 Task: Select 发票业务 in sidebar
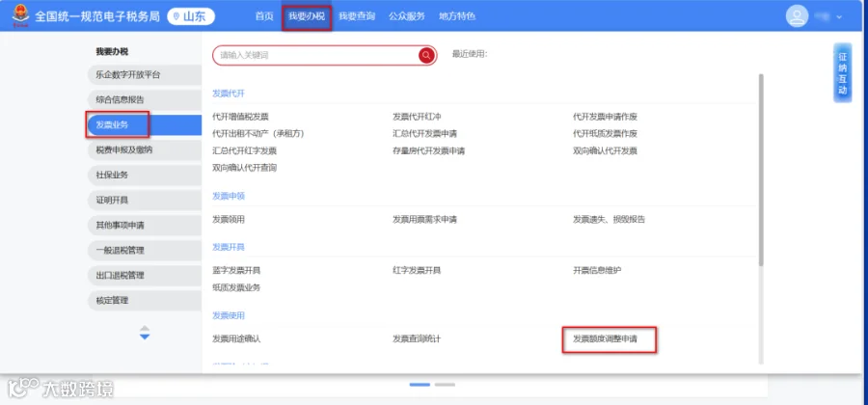coord(145,125)
